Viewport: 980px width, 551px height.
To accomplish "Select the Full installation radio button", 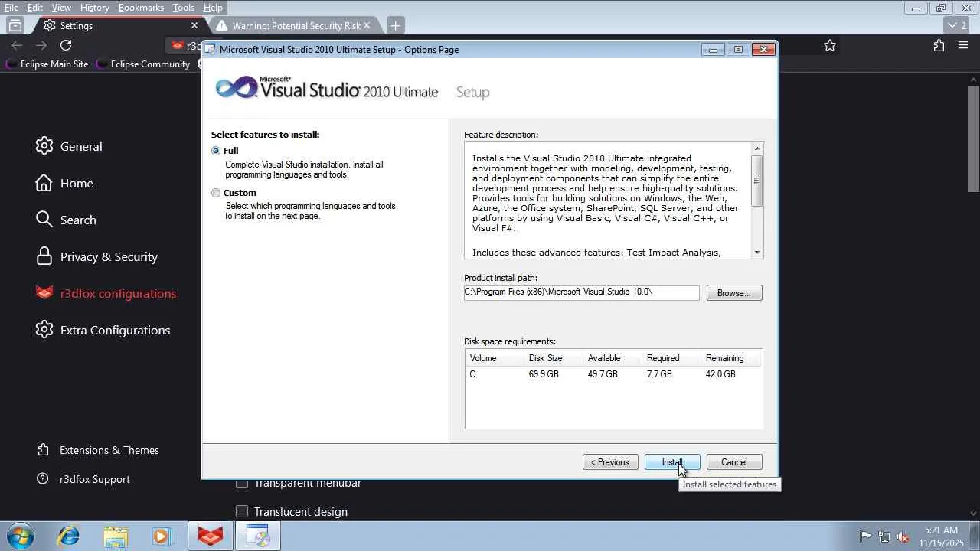I will tap(216, 151).
